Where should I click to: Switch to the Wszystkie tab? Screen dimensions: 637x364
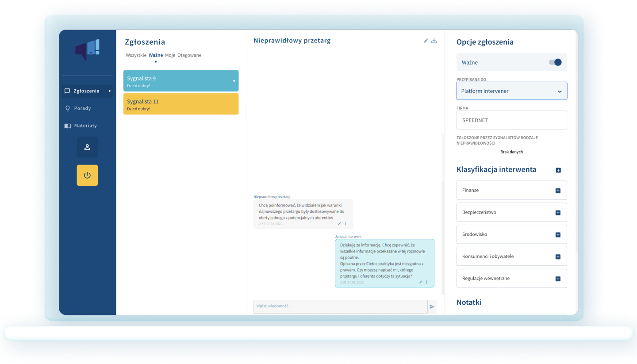[136, 55]
